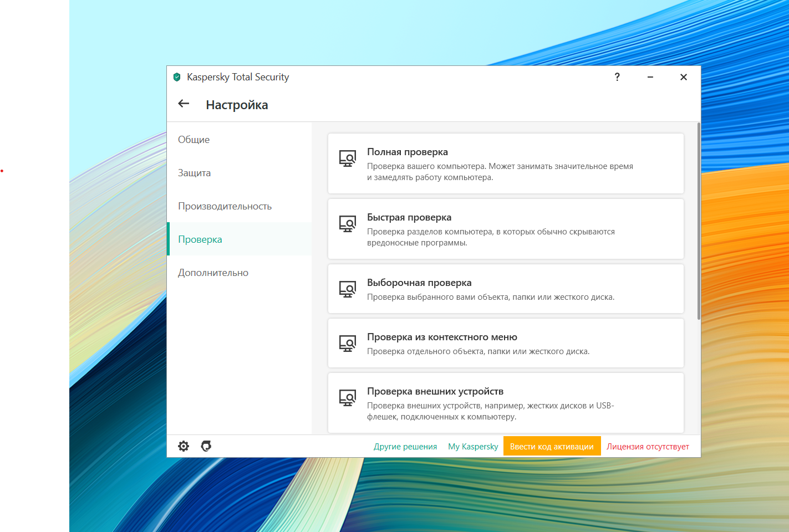Open settings via the gear icon at bottom
This screenshot has height=532, width=789.
point(184,446)
